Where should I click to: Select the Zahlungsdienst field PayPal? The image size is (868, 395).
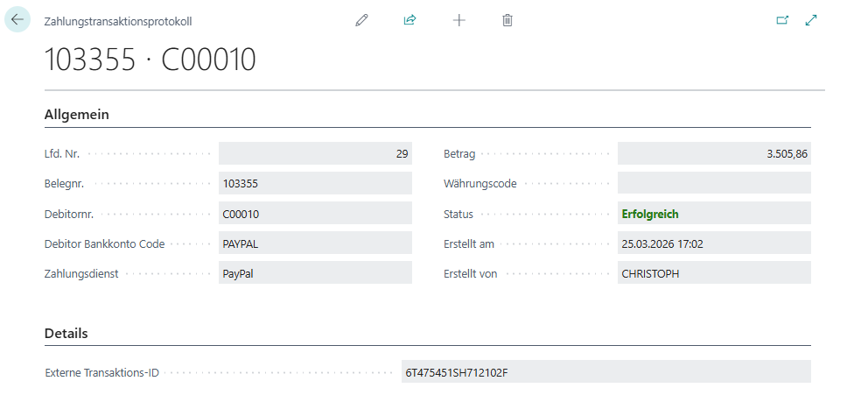point(315,273)
